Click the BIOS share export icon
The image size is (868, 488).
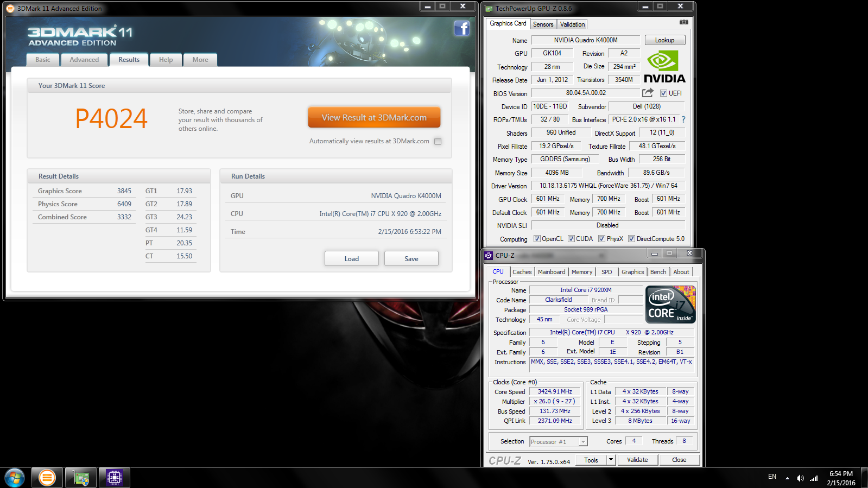(648, 93)
